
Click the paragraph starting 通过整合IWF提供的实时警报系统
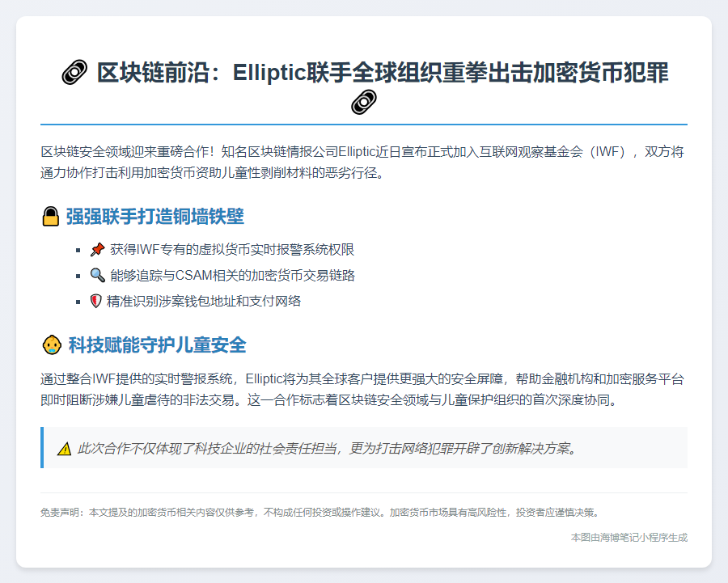(x=362, y=390)
